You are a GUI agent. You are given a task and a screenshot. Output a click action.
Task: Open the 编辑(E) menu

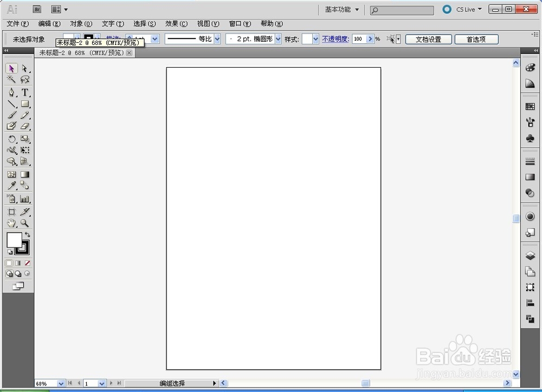click(x=49, y=23)
